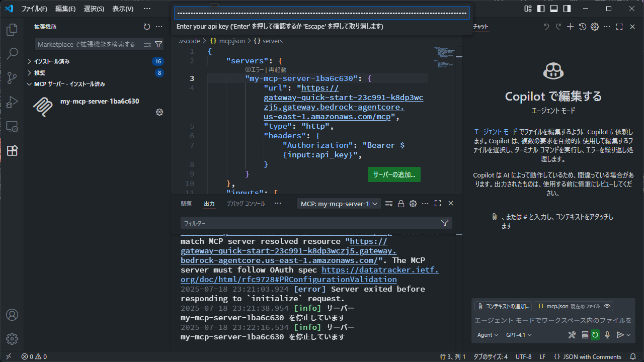Open the エージェント モード link
The height and width of the screenshot is (362, 644).
[495, 131]
